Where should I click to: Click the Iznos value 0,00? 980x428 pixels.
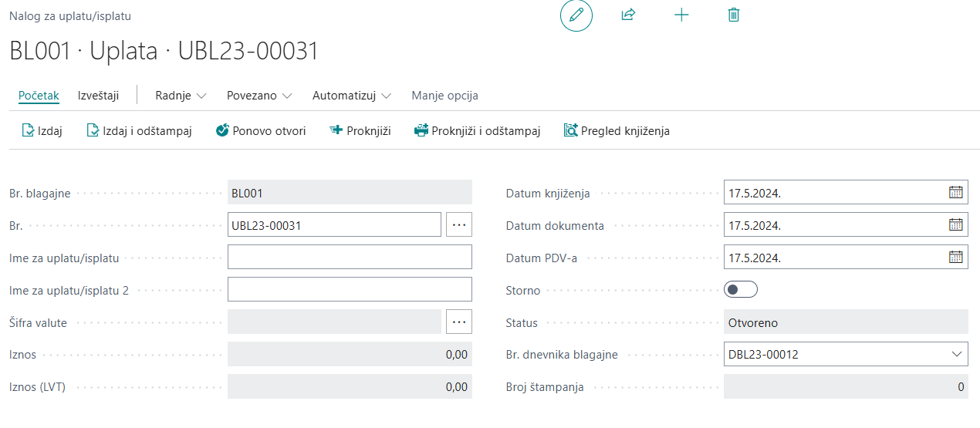click(350, 354)
